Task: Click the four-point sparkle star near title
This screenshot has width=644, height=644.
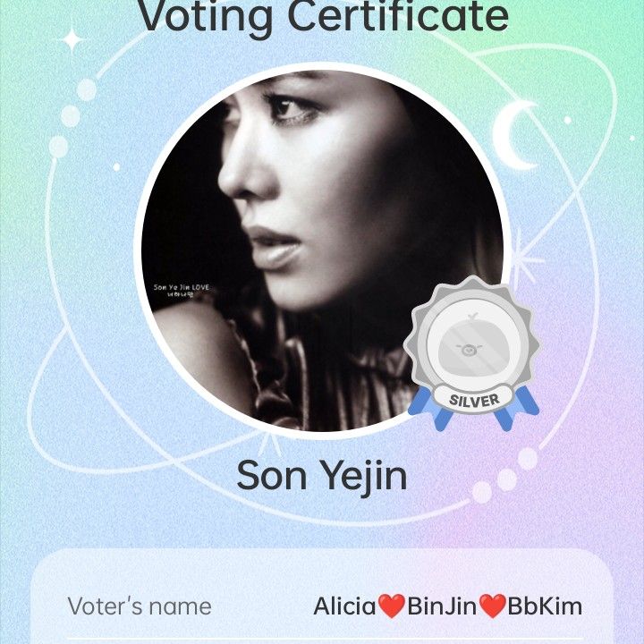Action: (72, 40)
